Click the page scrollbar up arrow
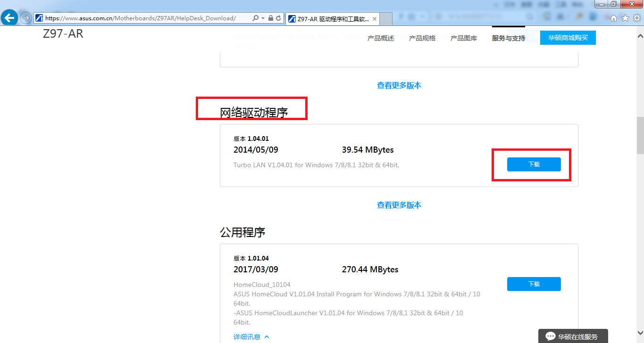 [640, 36]
